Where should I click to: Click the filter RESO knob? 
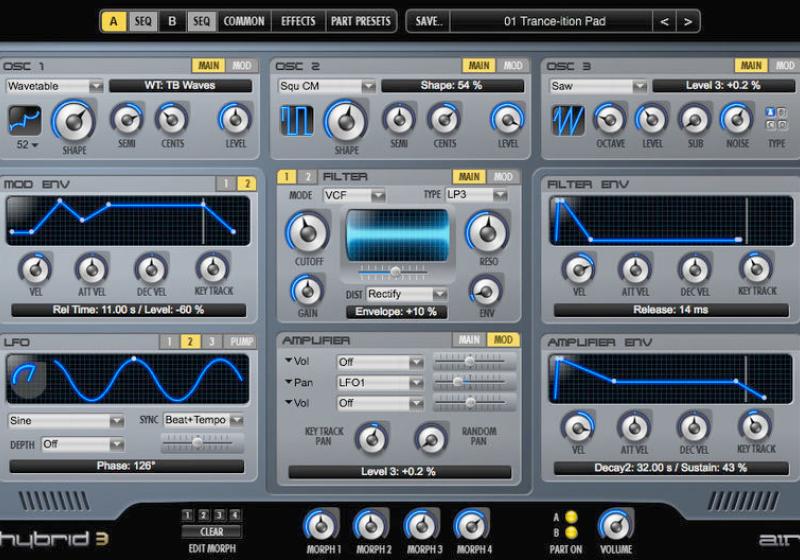(486, 232)
